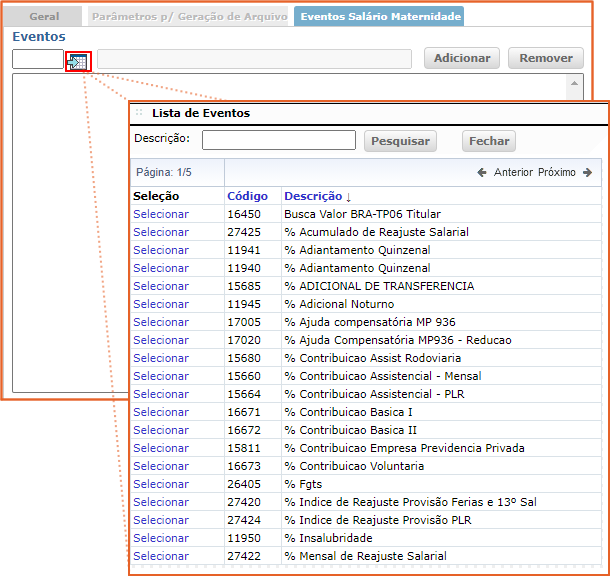610x576 pixels.
Task: Click the Lista de Eventos drag handle
Action: tap(139, 113)
